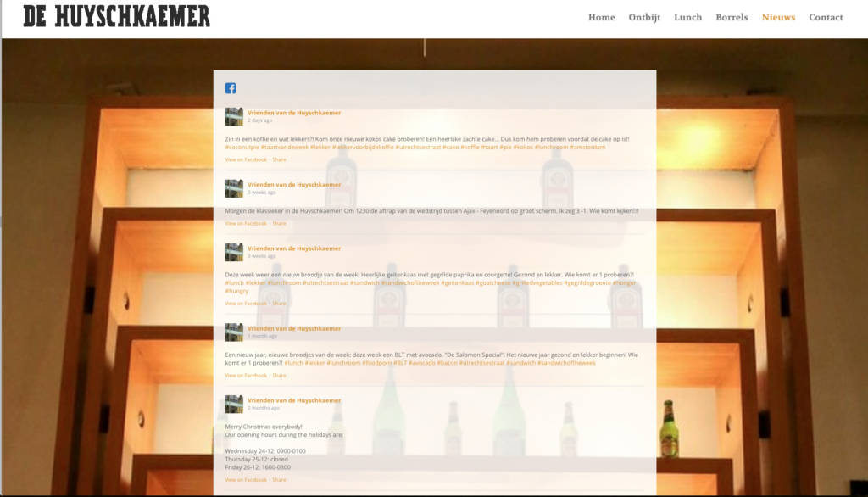The width and height of the screenshot is (868, 497).
Task: Open the Contact page
Action: 826,17
